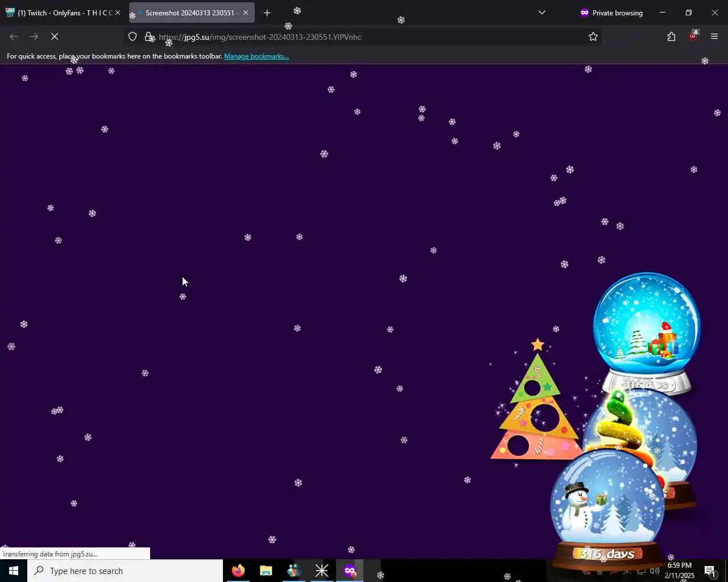Image resolution: width=728 pixels, height=582 pixels.
Task: Switch to Twitch - OnlyFans tab
Action: (x=64, y=13)
